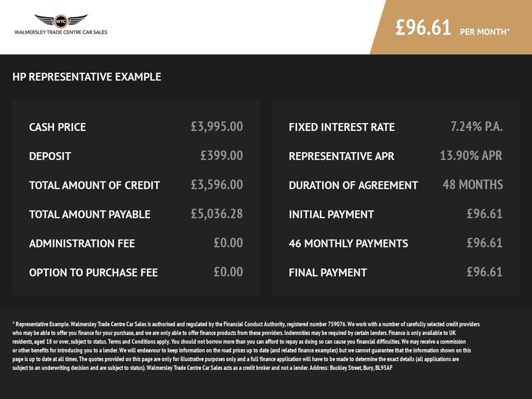Select the £3,596.00 credit amount
532x399 pixels.
coord(217,184)
